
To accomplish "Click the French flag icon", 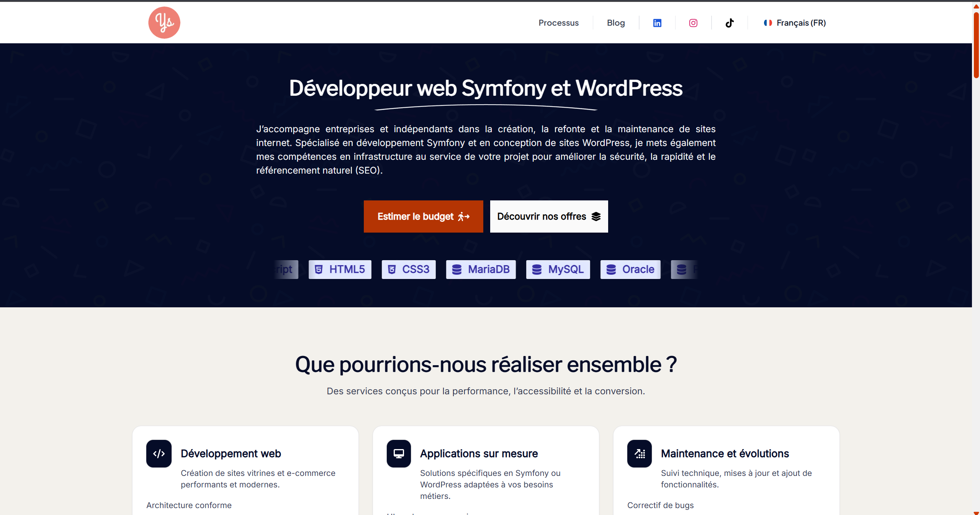I will click(x=768, y=23).
